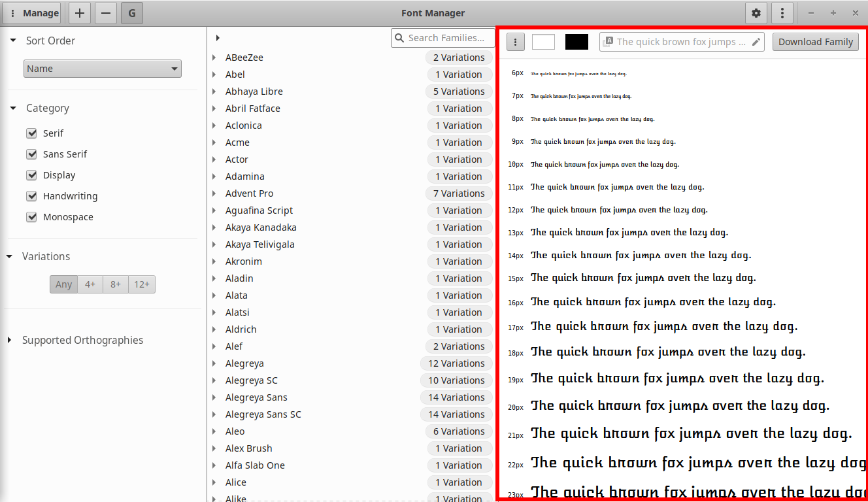Click the Download Family button

pos(816,42)
